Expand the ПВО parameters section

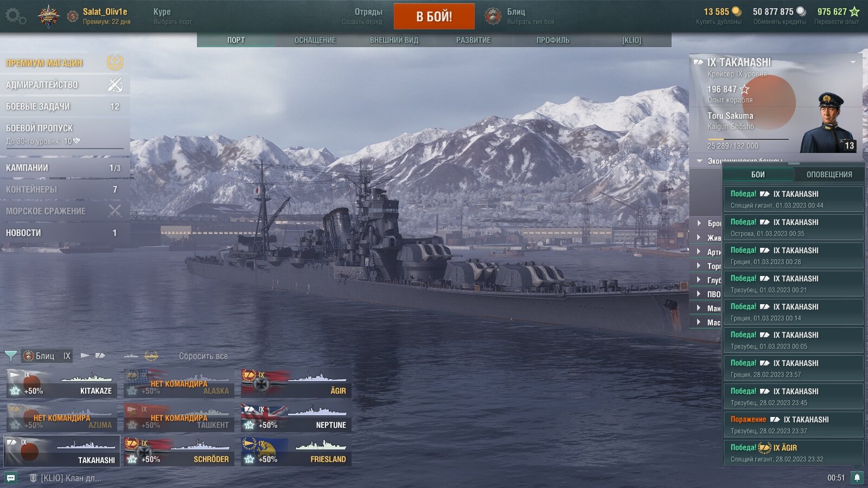(708, 294)
